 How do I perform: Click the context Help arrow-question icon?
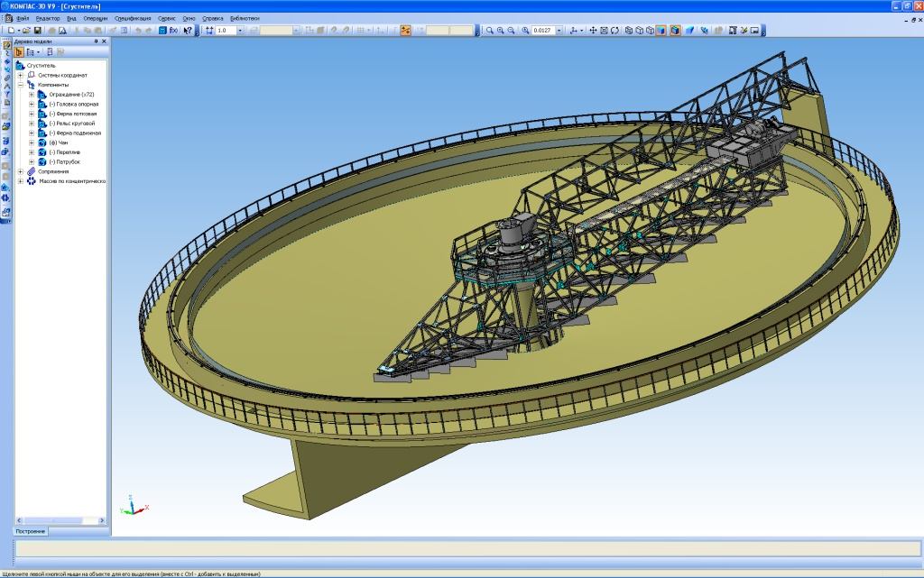click(188, 30)
